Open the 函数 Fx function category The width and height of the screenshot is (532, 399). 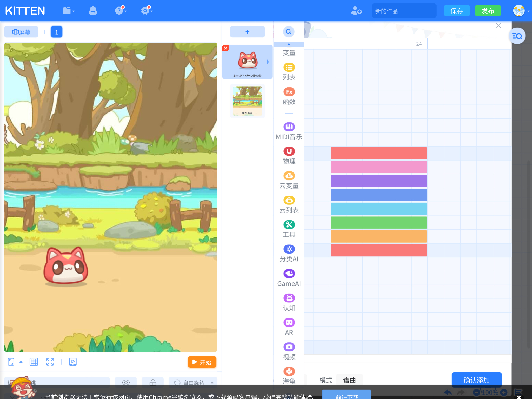[289, 96]
